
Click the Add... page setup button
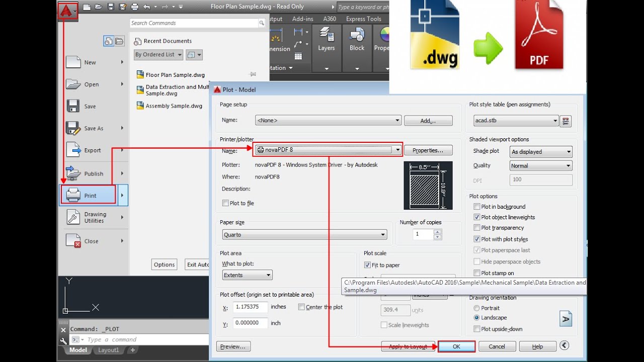point(428,121)
